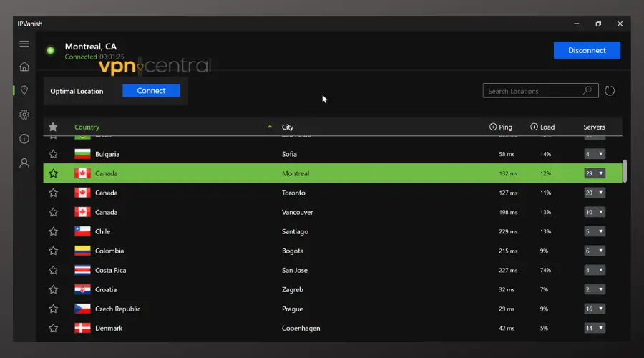Click the Disconnect button

point(587,50)
